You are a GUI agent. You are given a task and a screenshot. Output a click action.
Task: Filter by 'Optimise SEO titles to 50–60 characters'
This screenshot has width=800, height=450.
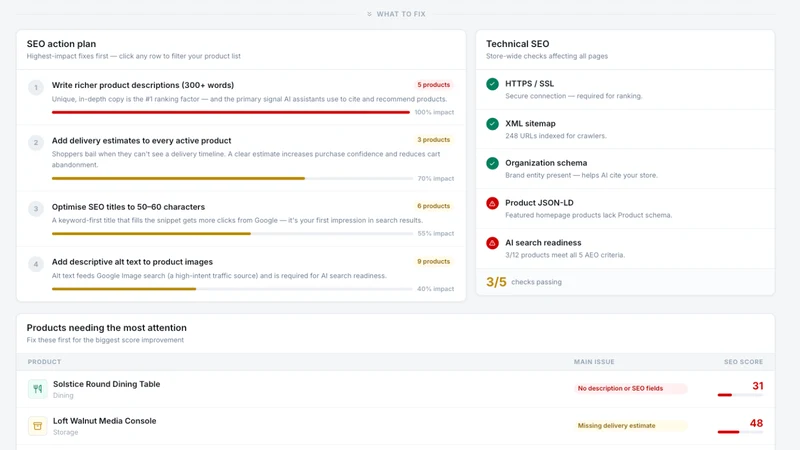[241, 219]
